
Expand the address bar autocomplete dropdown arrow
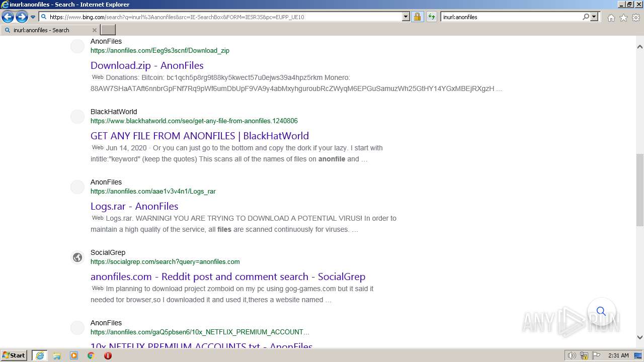(406, 17)
